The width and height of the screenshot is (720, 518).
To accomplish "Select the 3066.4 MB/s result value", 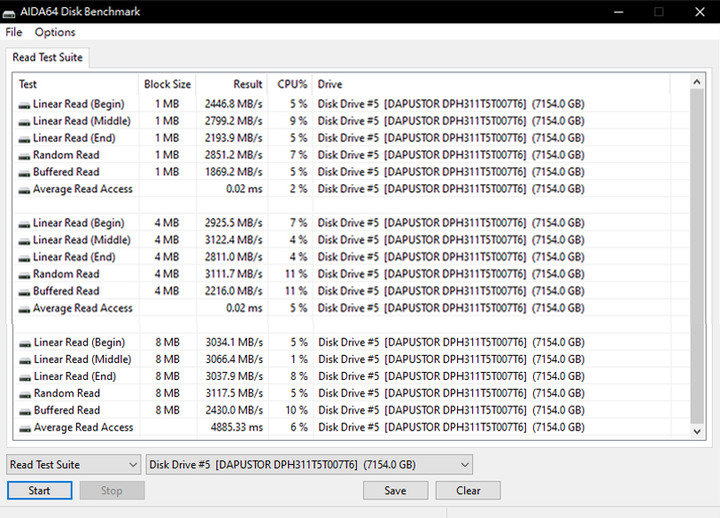I will click(234, 360).
